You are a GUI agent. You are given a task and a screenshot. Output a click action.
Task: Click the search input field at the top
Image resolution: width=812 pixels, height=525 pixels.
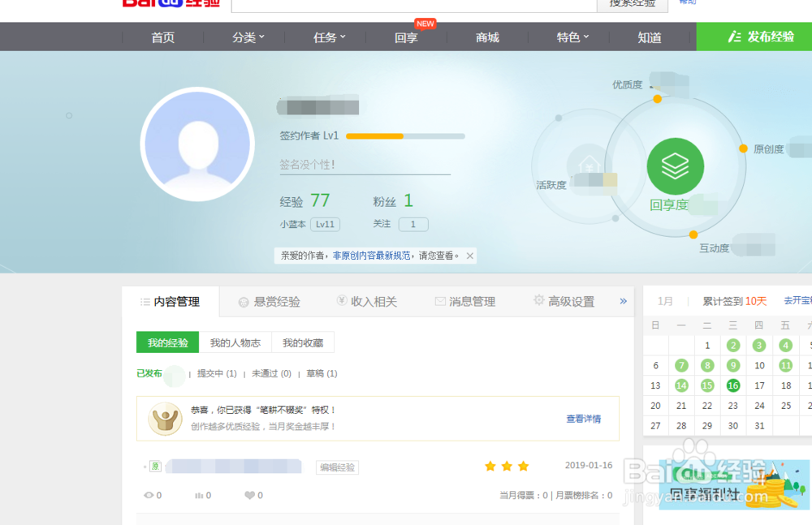[406, 4]
